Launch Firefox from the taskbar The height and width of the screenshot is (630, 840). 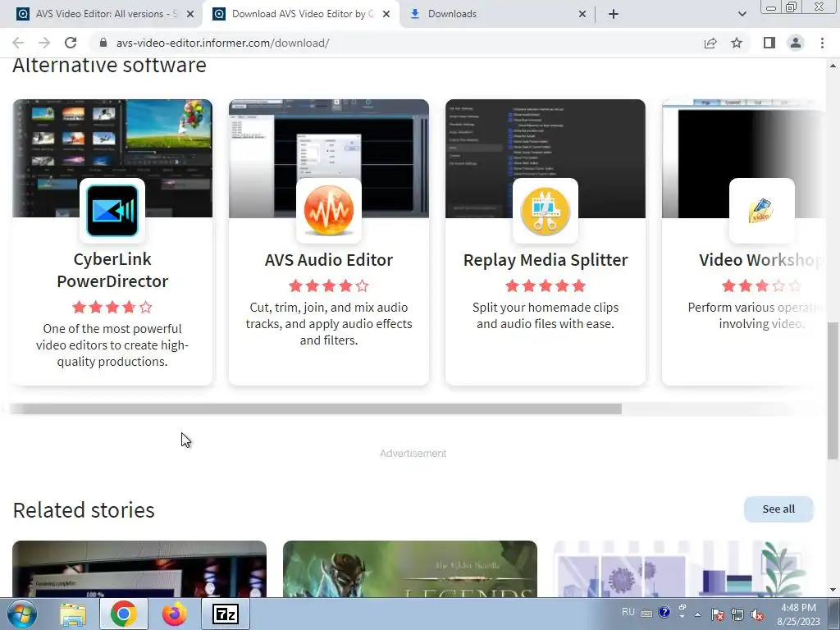tap(175, 614)
